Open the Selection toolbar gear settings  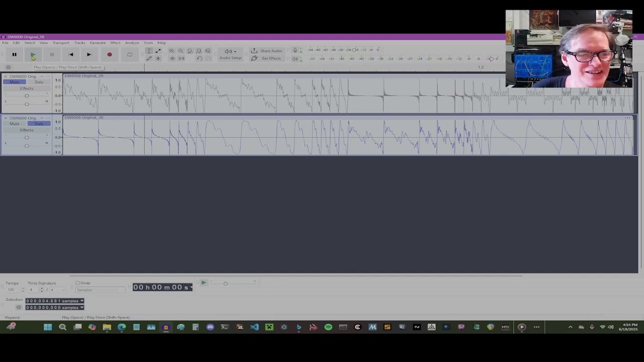coord(19,307)
